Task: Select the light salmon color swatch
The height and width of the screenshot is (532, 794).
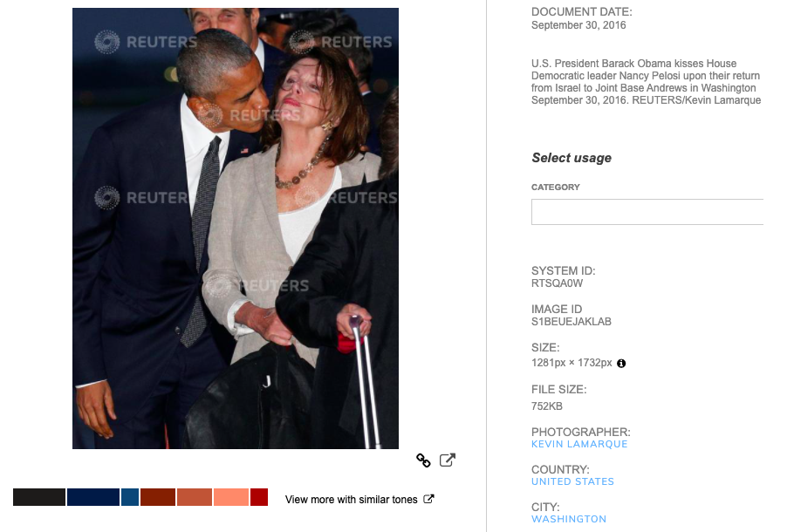Action: (x=231, y=497)
